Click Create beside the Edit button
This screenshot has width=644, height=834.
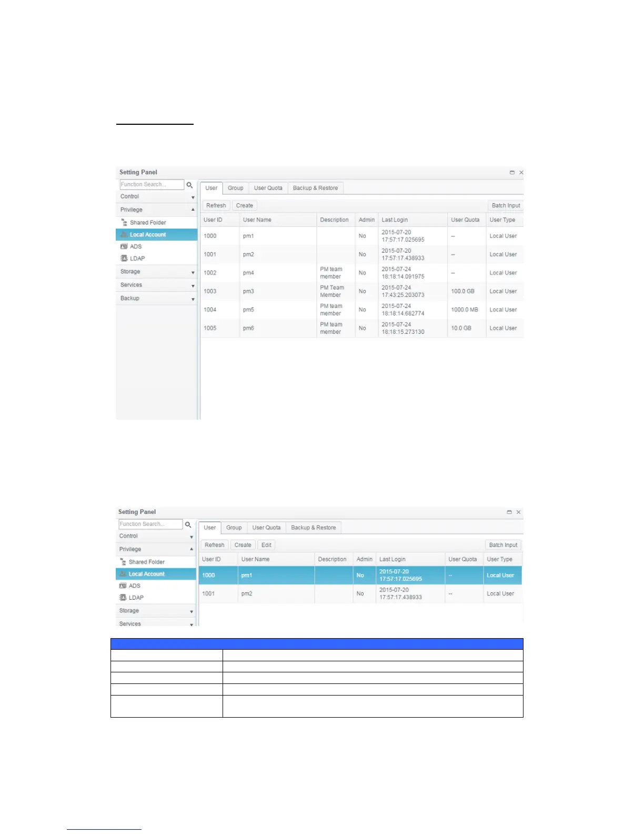pos(243,545)
